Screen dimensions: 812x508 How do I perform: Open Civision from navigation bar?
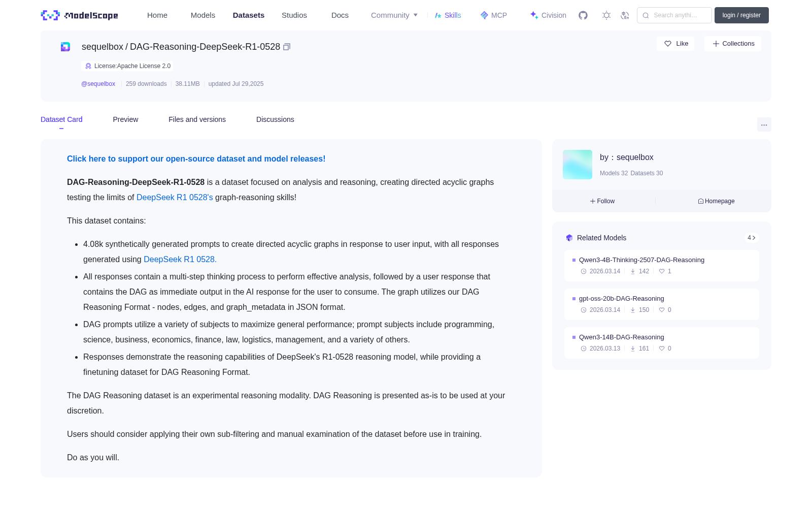click(x=548, y=15)
